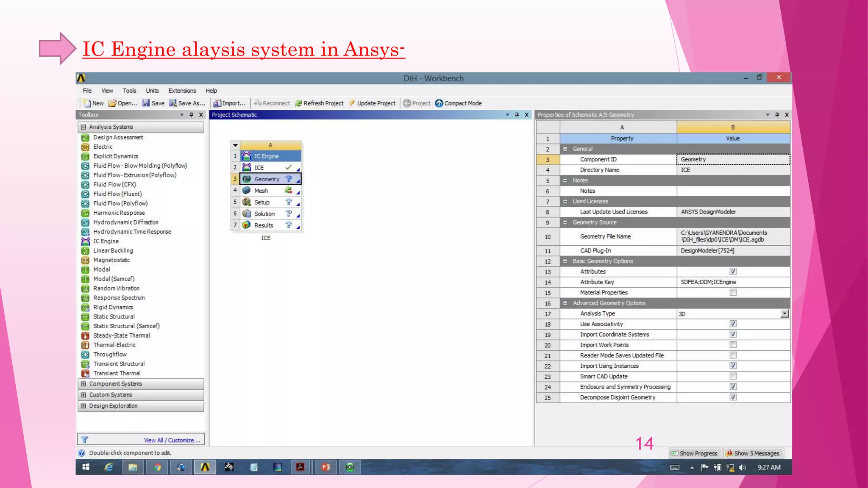The width and height of the screenshot is (868, 488).
Task: Collapse the Geometry Source property group
Action: 565,222
